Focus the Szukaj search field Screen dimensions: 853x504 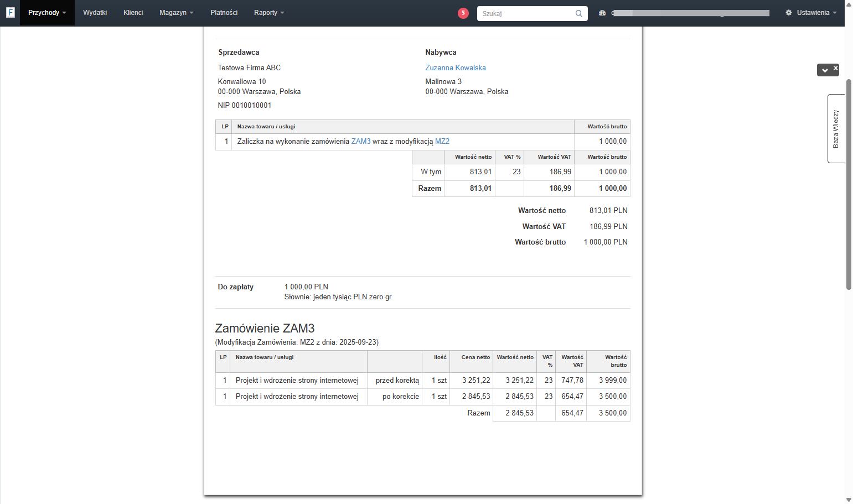tap(526, 13)
